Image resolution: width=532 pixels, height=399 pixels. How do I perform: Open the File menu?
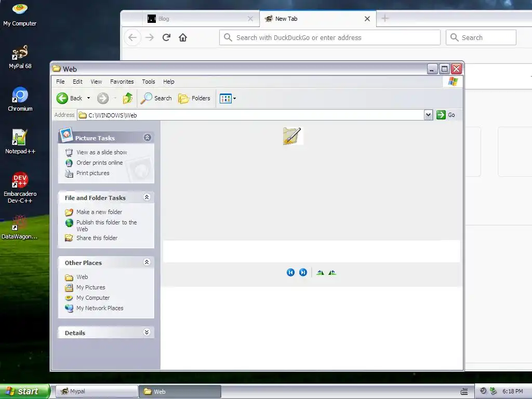pos(60,82)
